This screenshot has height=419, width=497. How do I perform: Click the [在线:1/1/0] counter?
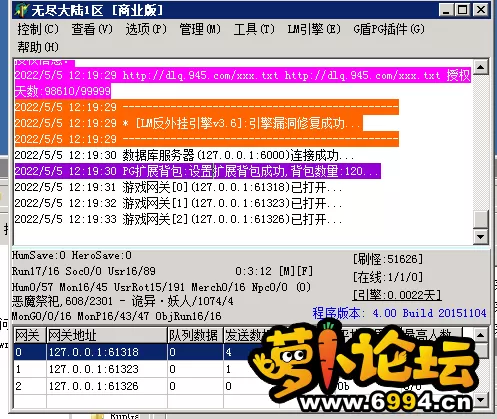click(x=388, y=277)
